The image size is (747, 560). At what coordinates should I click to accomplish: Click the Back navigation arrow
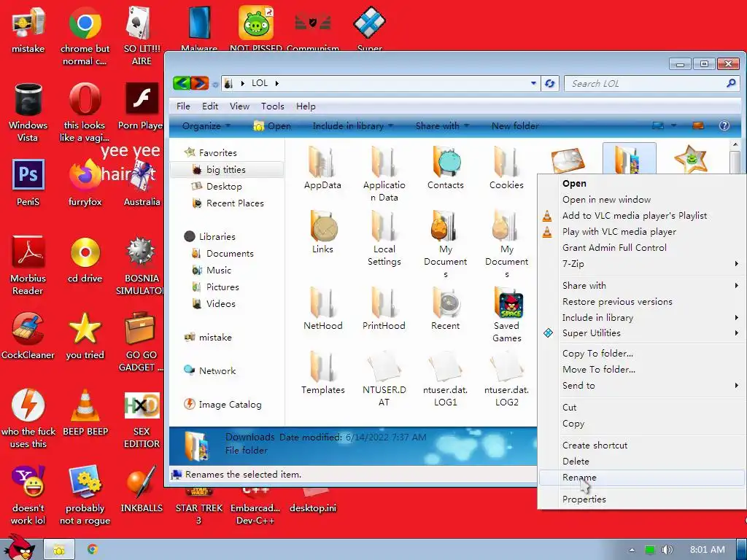coord(182,83)
